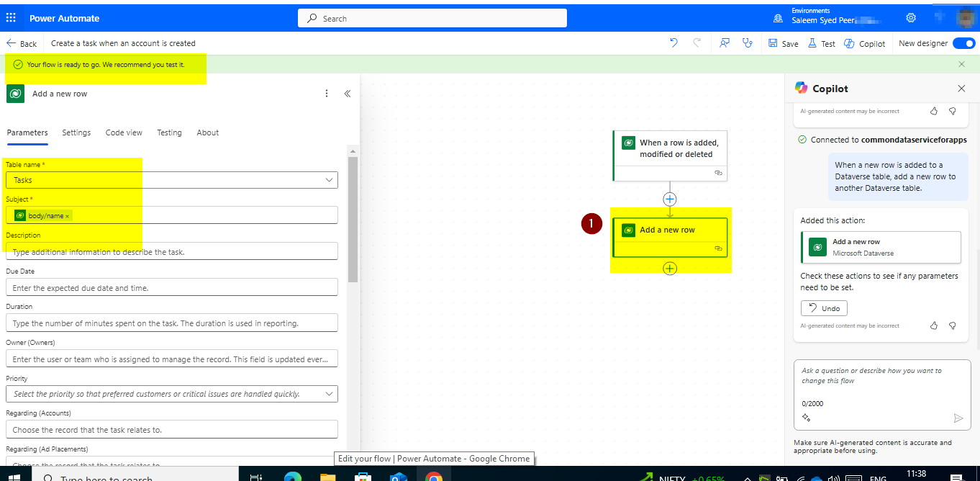Viewport: 980px width, 481px height.
Task: Click the Description input field
Action: coord(171,251)
